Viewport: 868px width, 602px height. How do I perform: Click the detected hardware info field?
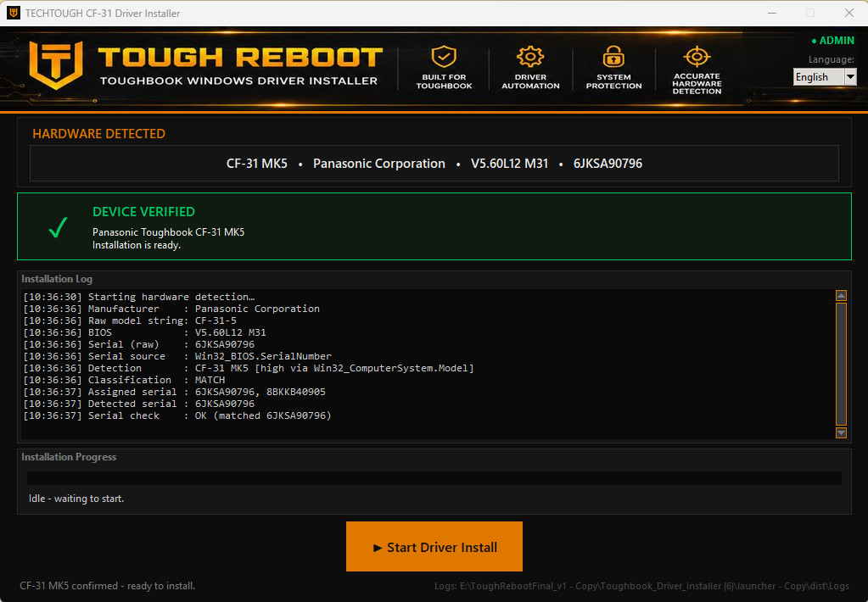coord(434,164)
